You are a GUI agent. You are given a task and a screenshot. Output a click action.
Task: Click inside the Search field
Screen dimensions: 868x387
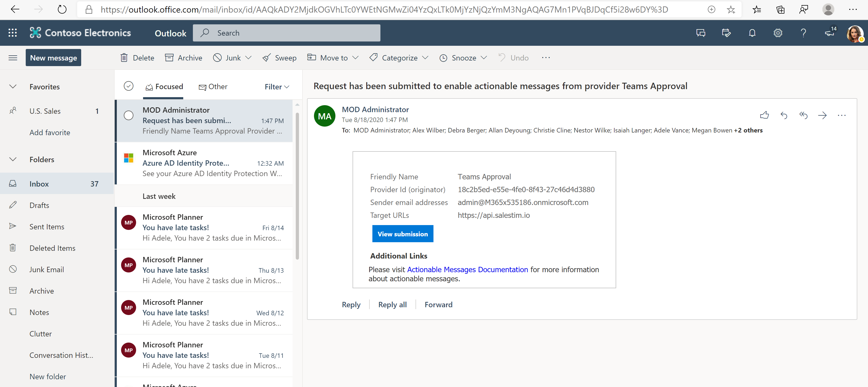tap(286, 33)
